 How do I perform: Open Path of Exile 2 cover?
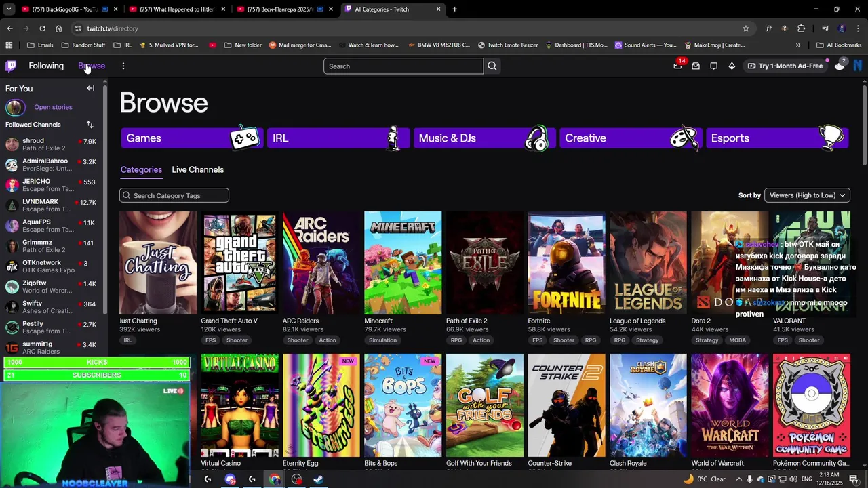point(485,263)
